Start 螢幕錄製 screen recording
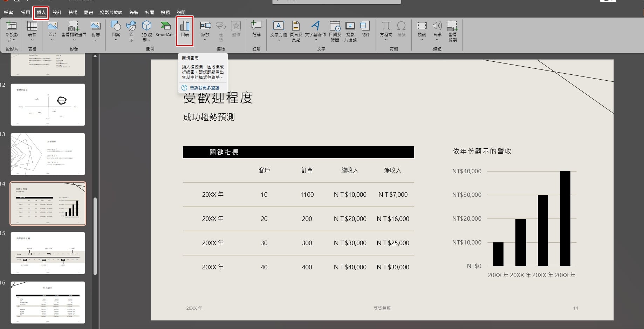Image resolution: width=644 pixels, height=329 pixels. click(452, 31)
